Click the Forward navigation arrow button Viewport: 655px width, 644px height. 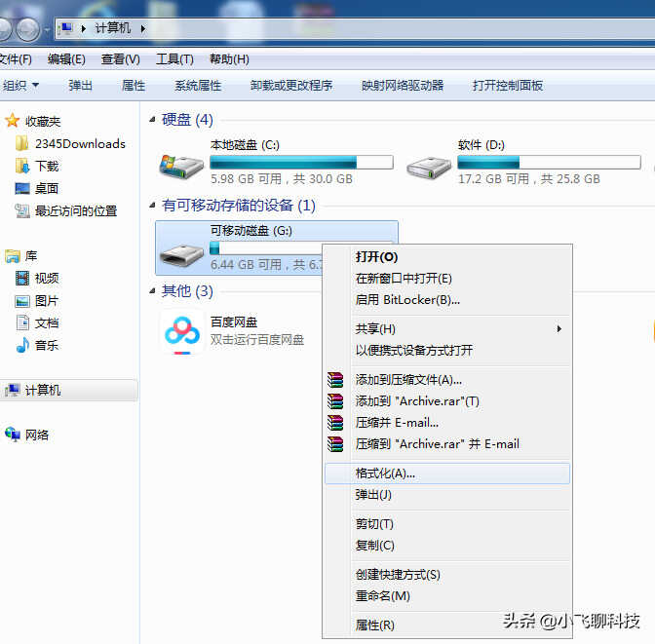(27, 29)
